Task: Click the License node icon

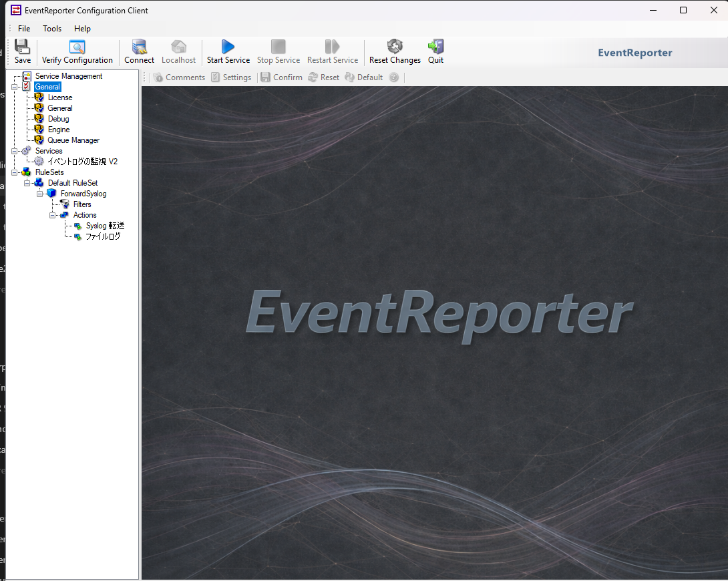Action: 39,98
